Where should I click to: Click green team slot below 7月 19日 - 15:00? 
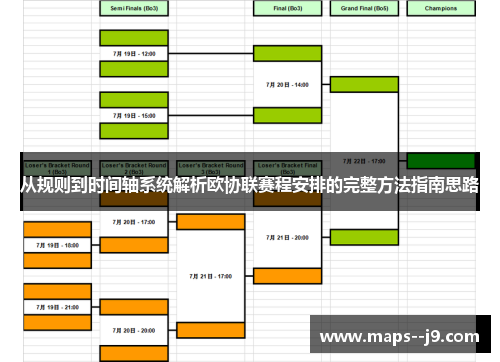134,131
